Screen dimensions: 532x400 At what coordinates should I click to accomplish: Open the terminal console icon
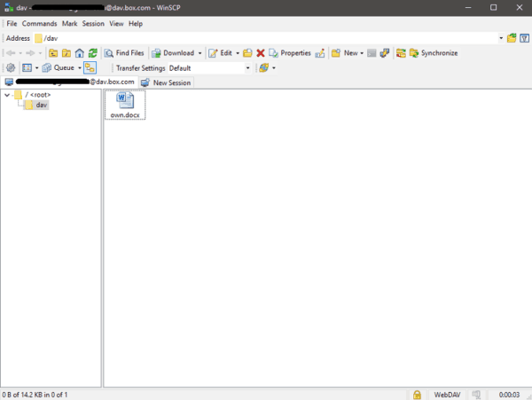click(x=372, y=53)
